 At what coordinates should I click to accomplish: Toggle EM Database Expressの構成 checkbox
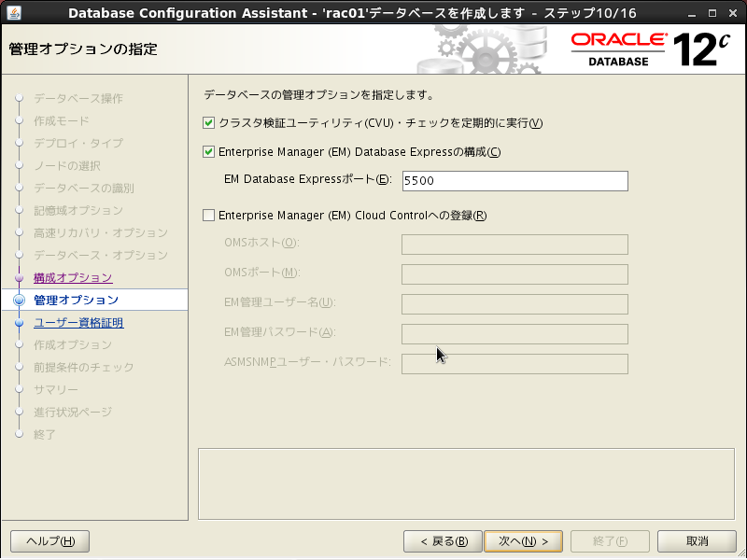pos(208,152)
